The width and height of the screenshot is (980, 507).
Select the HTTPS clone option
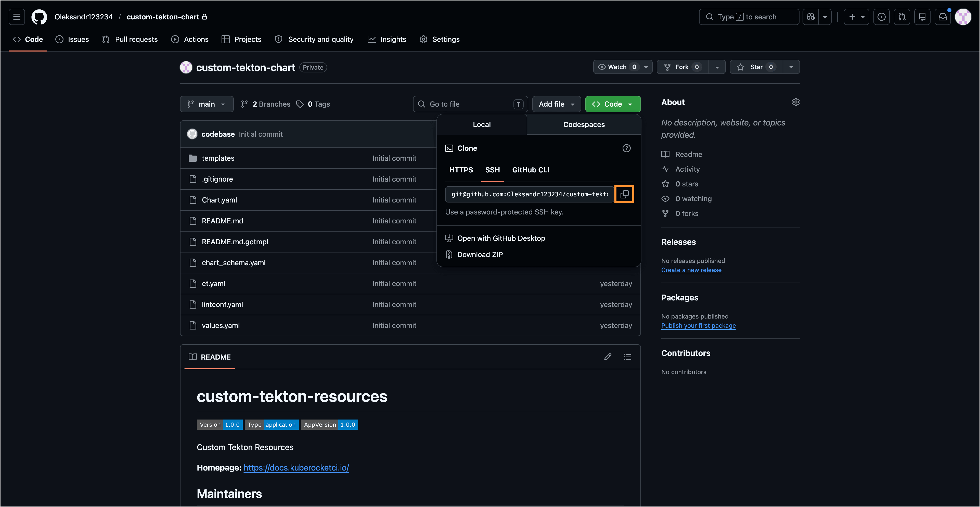[x=461, y=170]
